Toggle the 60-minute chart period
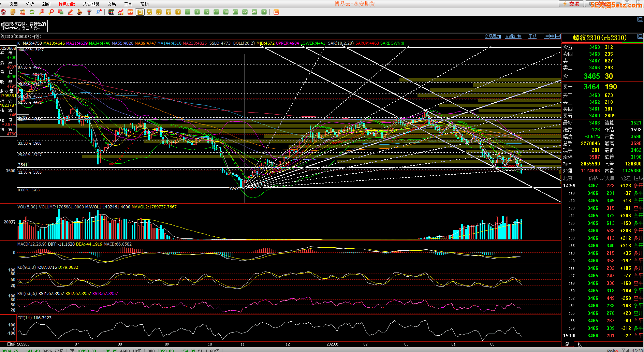This screenshot has width=644, height=352. pyautogui.click(x=235, y=12)
